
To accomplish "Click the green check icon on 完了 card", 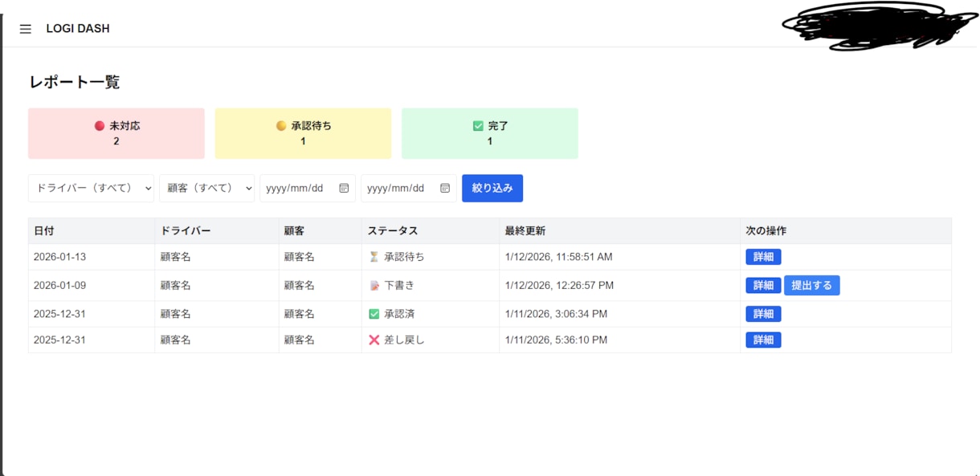I will point(478,126).
